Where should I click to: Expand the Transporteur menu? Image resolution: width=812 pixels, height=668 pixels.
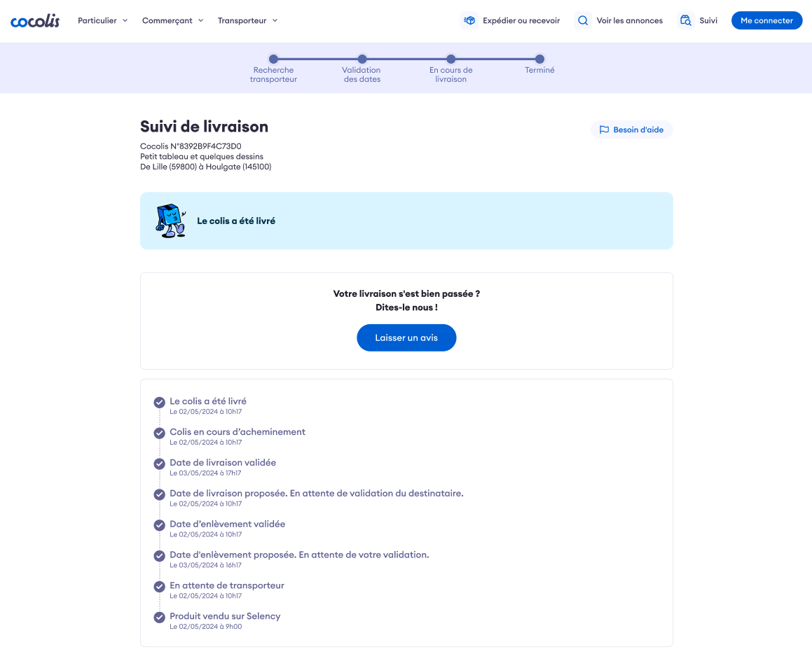(247, 20)
